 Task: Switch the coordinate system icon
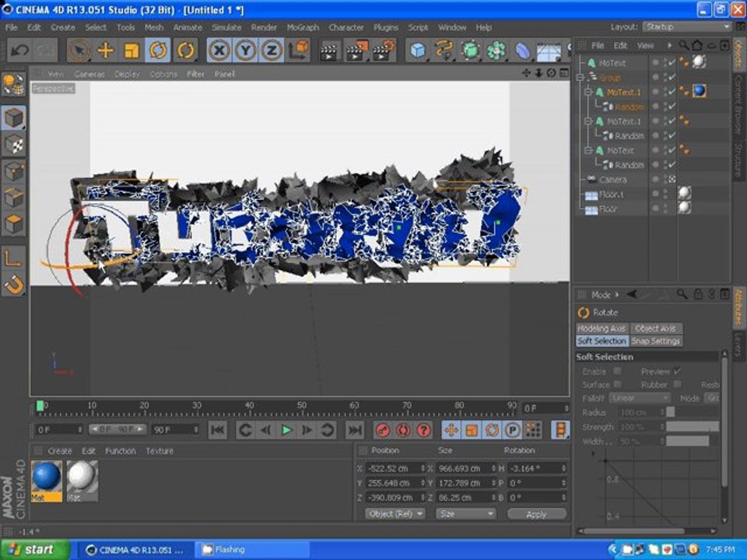tap(298, 50)
